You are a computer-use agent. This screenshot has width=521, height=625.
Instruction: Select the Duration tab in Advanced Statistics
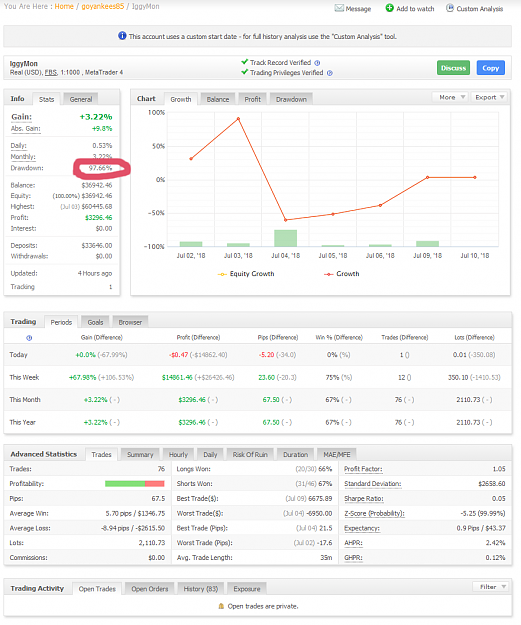click(295, 454)
